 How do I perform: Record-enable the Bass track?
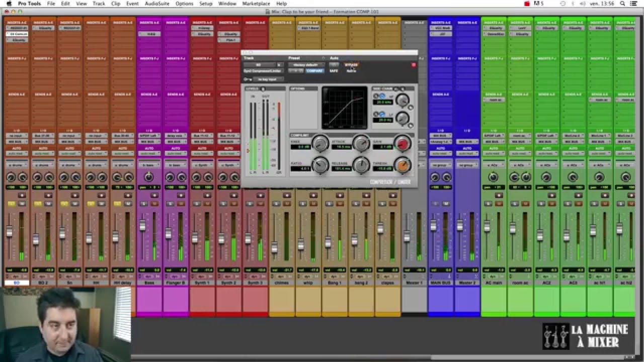point(154,195)
